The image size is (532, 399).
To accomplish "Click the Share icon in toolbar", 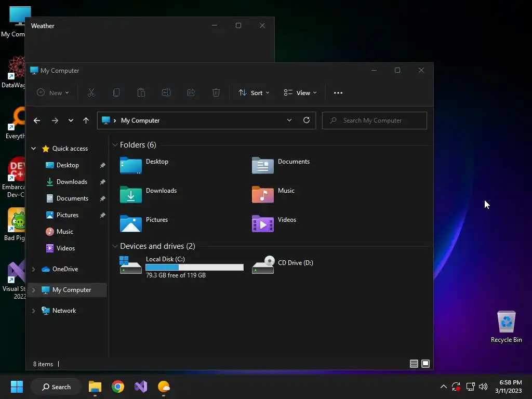I will (191, 92).
